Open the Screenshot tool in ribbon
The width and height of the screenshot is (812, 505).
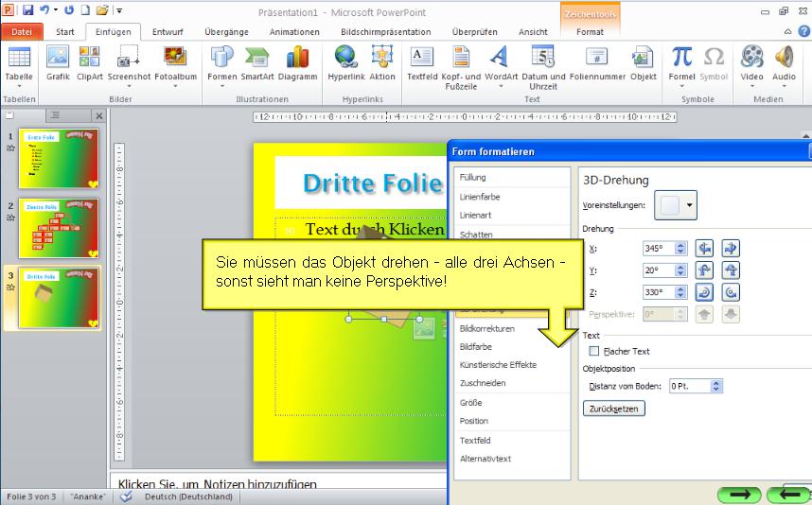pyautogui.click(x=128, y=62)
